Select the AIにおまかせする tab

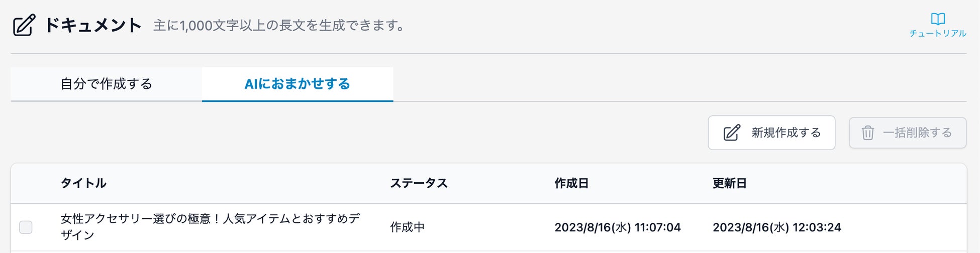click(x=297, y=84)
